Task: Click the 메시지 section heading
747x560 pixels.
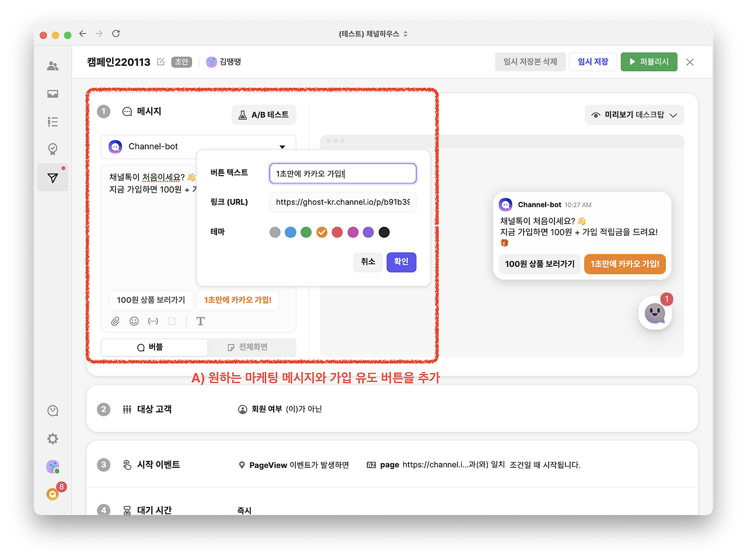Action: pos(149,111)
